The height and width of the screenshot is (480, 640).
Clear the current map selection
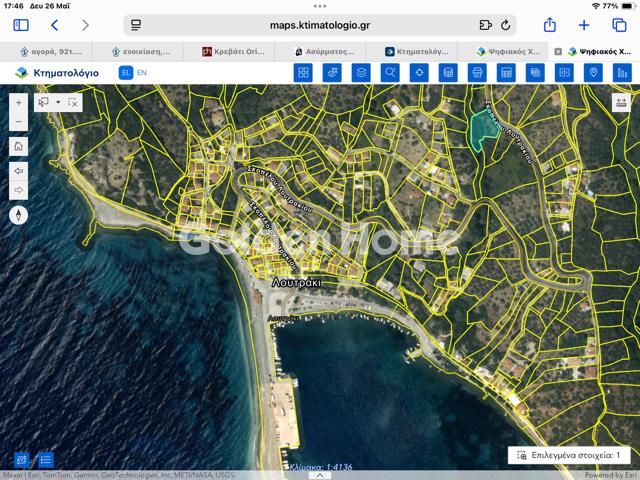pyautogui.click(x=73, y=102)
